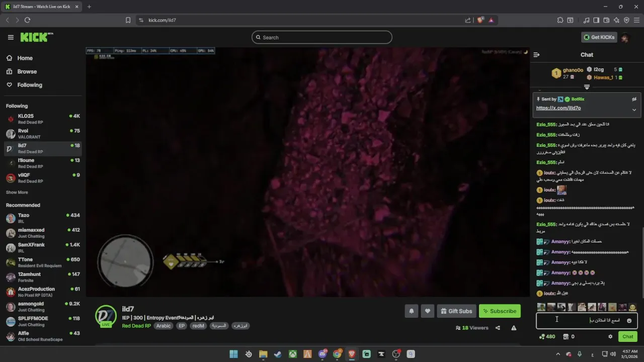Viewport: 644px width, 362px height.
Task: Open AcezProduction recommended channel
Action: (x=43, y=292)
